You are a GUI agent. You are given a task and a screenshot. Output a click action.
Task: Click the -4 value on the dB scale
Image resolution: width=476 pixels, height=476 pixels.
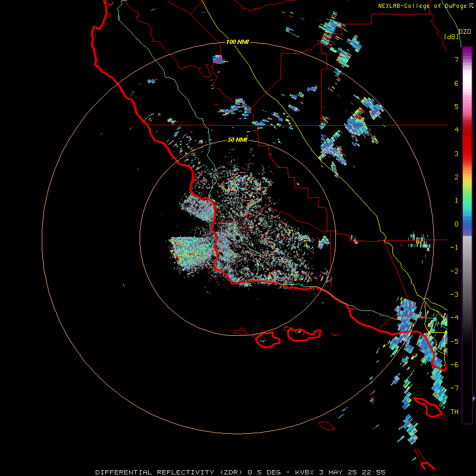coord(454,318)
